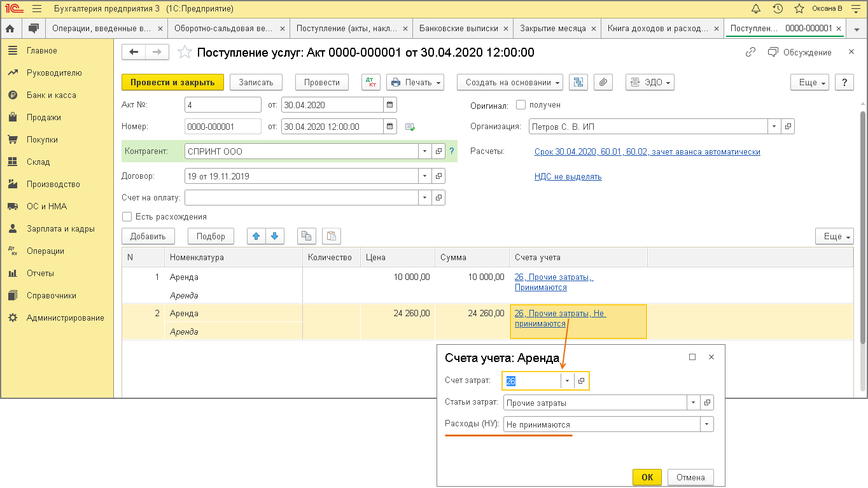868x488 pixels.
Task: Cancel dialog with Отмена button
Action: [x=690, y=477]
